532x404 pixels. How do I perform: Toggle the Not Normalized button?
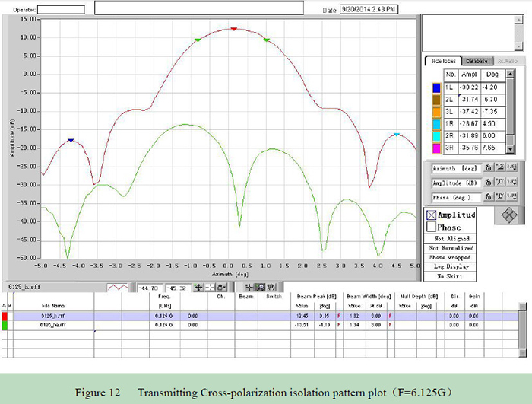tap(450, 248)
